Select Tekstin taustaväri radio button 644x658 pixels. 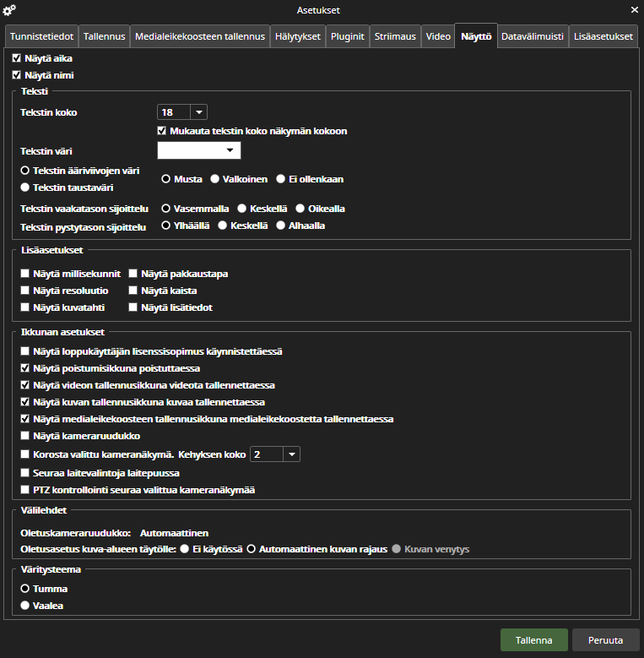(25, 187)
